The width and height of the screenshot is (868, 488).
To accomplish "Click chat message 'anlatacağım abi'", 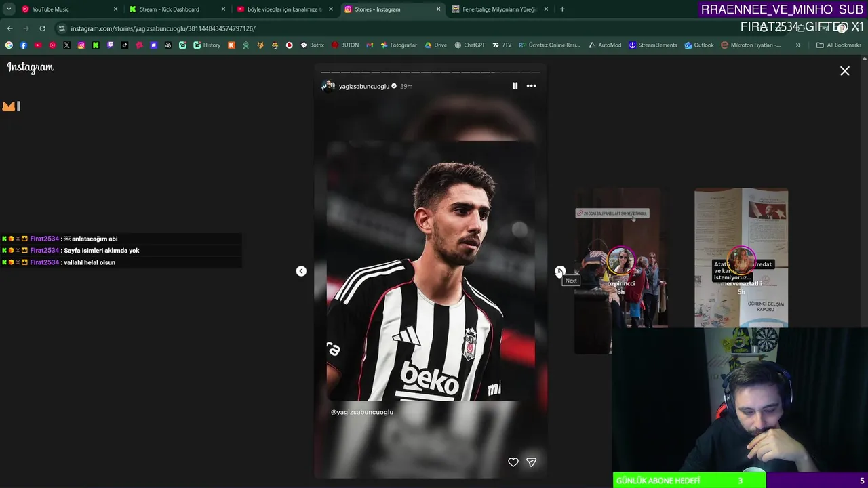I will point(94,239).
